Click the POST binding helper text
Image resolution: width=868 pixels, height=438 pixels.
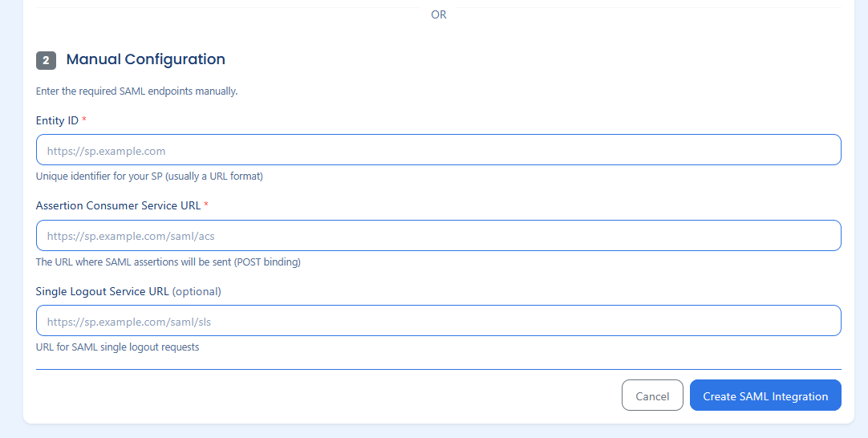click(x=168, y=262)
